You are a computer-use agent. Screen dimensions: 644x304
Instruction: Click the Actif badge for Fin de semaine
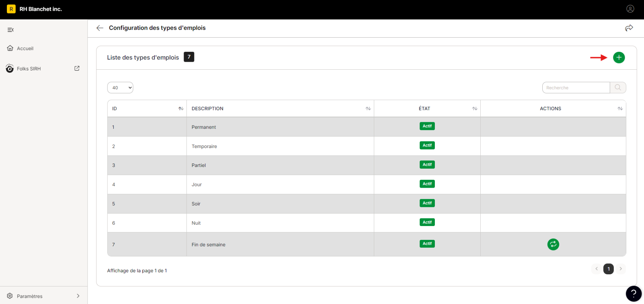pyautogui.click(x=427, y=244)
